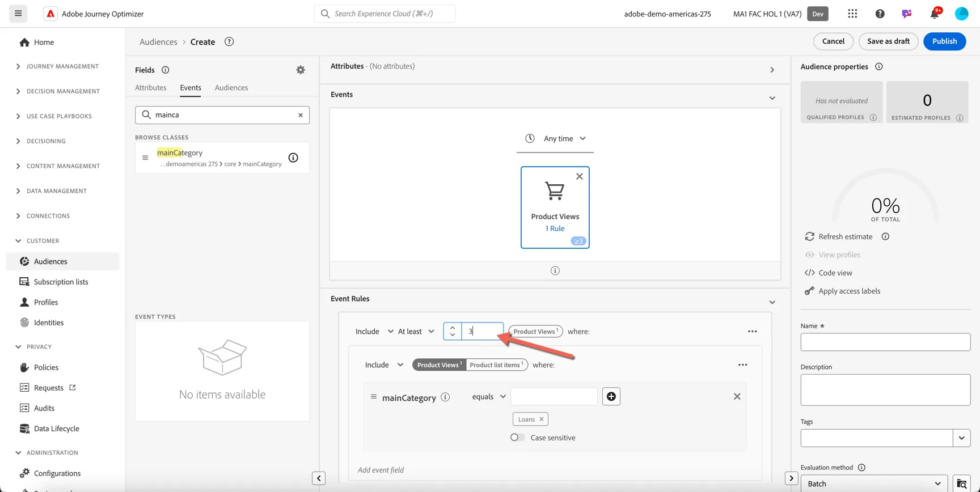The width and height of the screenshot is (980, 492).
Task: Clear the mainca search text
Action: pos(301,115)
